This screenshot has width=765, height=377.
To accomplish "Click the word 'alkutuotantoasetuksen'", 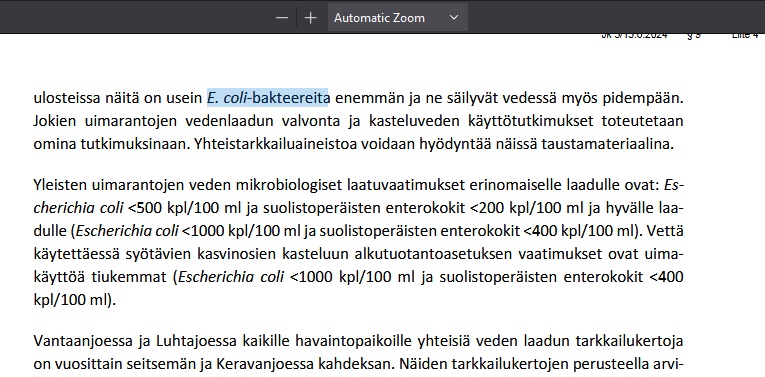I will (x=434, y=254).
